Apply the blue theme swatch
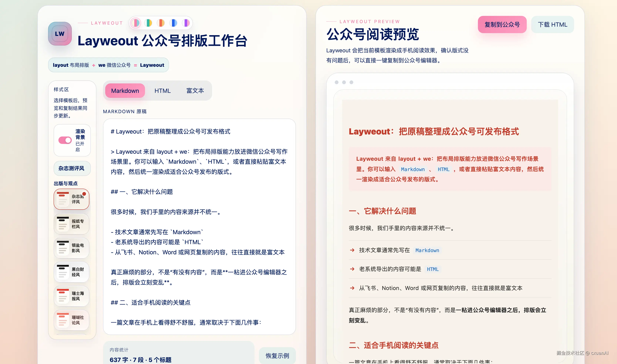The image size is (617, 364). point(173,23)
